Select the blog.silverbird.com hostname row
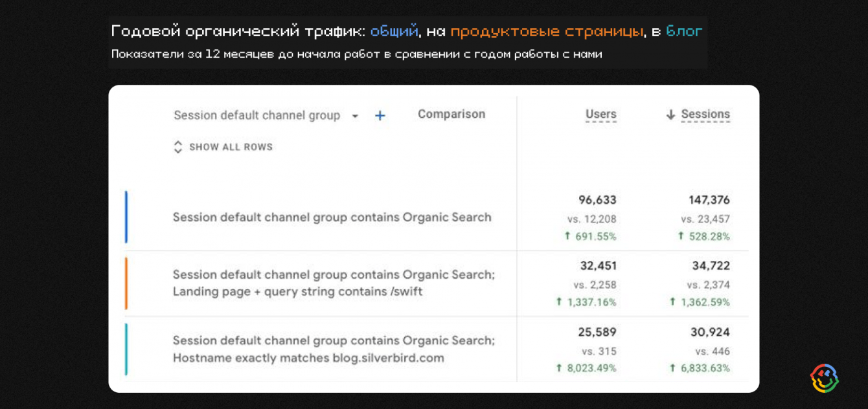The image size is (868, 409). (333, 349)
